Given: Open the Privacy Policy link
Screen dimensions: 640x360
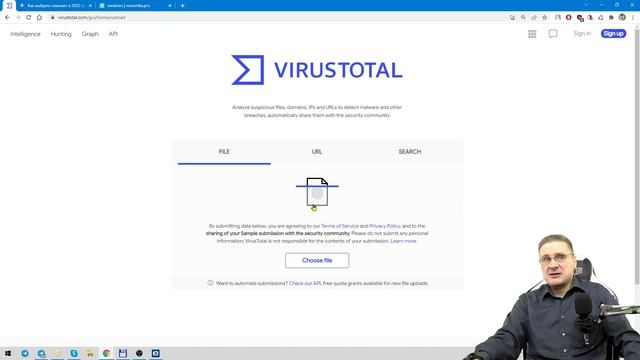Looking at the screenshot, I should point(384,226).
